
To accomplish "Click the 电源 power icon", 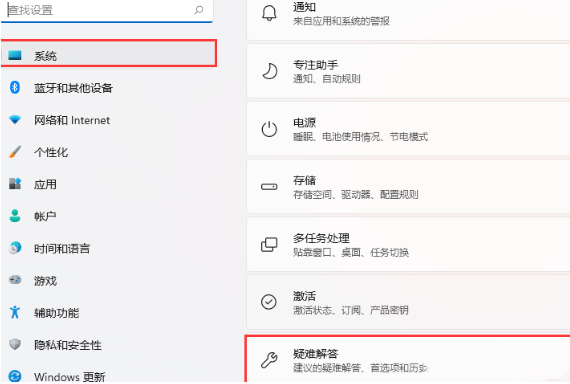I will (269, 129).
